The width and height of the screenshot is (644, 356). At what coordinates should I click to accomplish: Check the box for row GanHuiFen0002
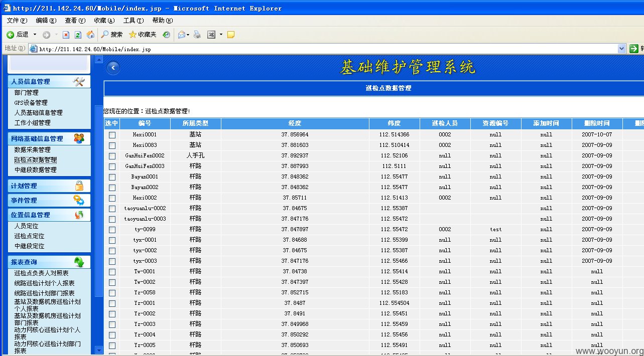point(112,156)
